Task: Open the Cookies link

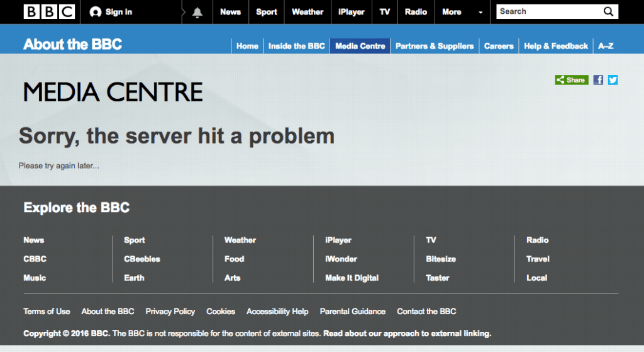Action: coord(221,312)
